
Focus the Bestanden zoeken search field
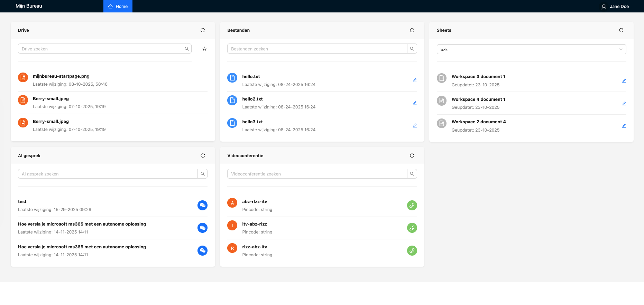tap(317, 49)
